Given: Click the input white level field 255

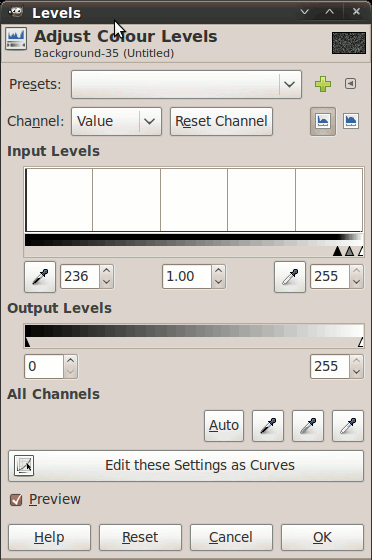Looking at the screenshot, I should point(330,277).
